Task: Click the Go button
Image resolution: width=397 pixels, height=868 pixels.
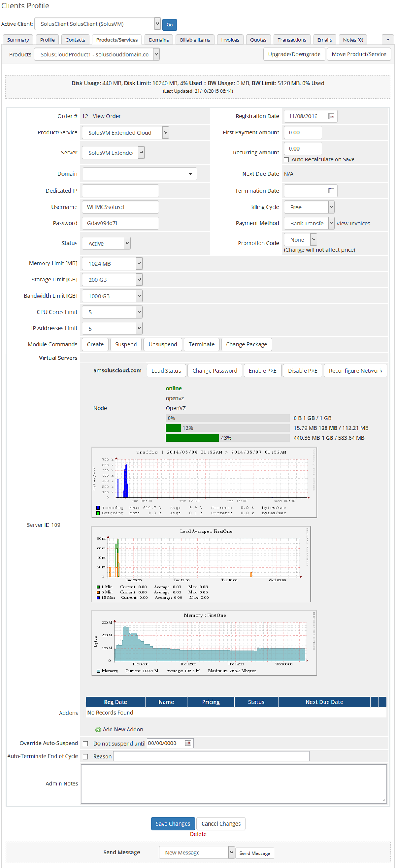Action: coord(170,24)
